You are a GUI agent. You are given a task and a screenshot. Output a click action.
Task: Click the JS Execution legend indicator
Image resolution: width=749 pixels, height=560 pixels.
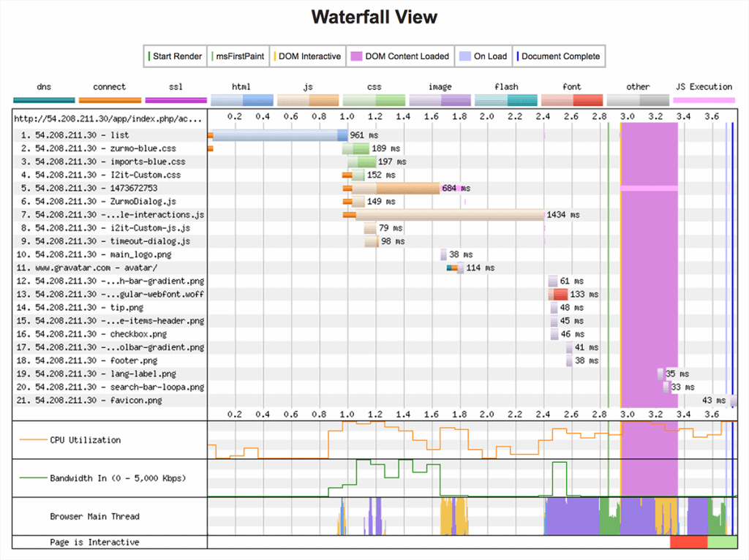[x=704, y=98]
